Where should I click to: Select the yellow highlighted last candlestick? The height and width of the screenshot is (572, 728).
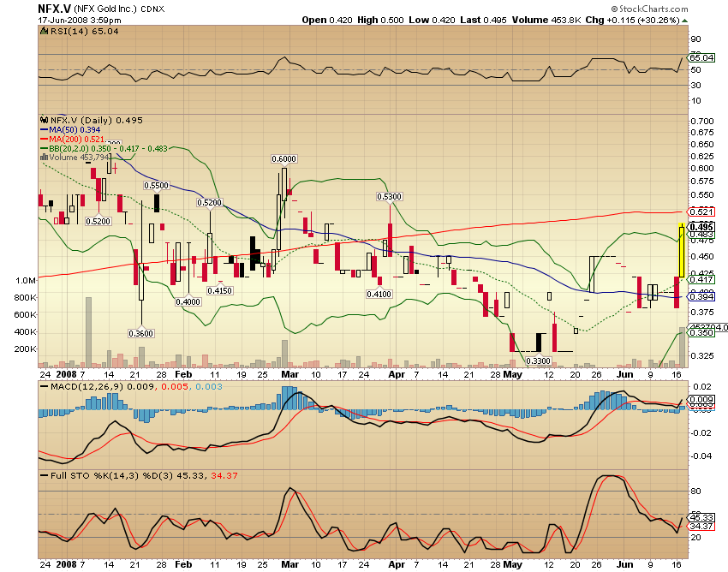tap(680, 251)
